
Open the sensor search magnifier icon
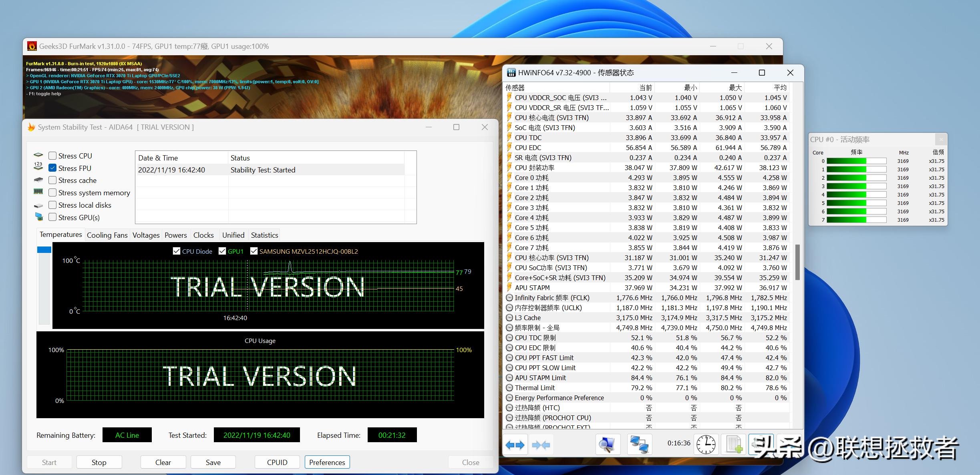[608, 445]
